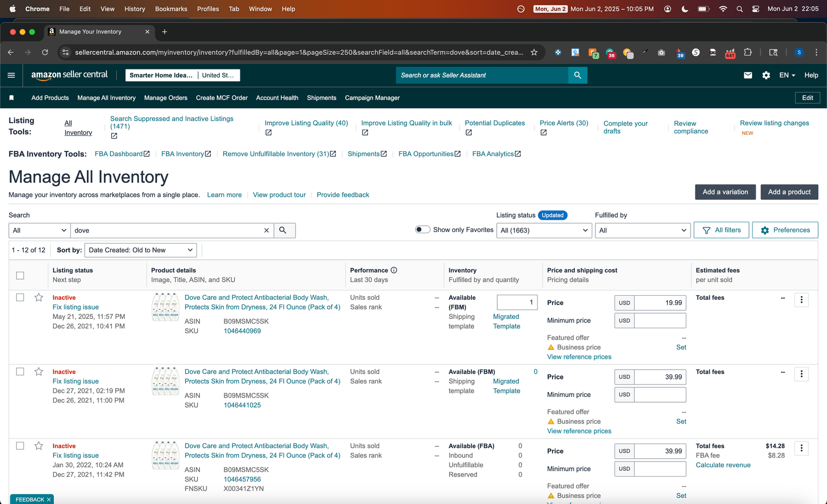Click the Amazon Seller Central logo
The width and height of the screenshot is (827, 504).
tap(69, 75)
